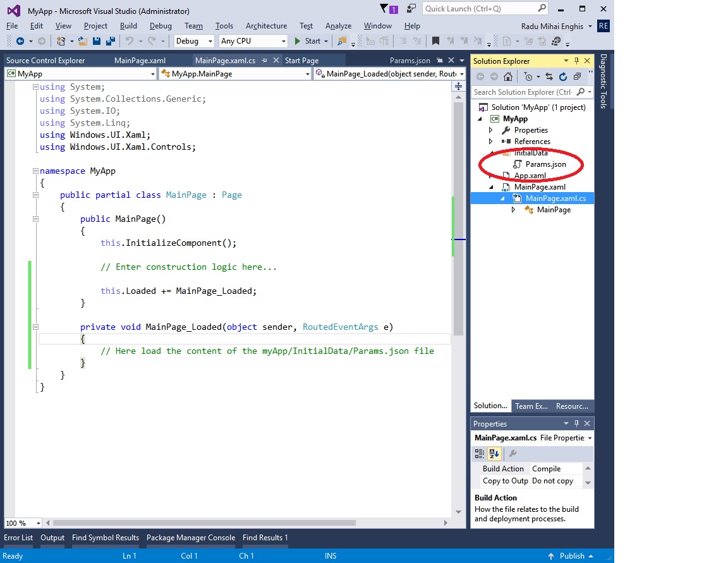Screen dimensions: 728x563
Task: Open the Debug menu
Action: point(161,26)
